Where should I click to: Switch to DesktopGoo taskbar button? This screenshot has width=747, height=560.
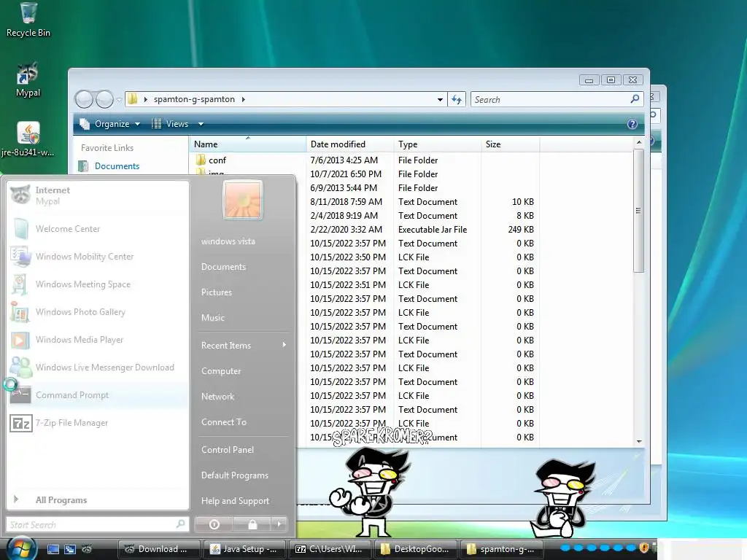415,549
